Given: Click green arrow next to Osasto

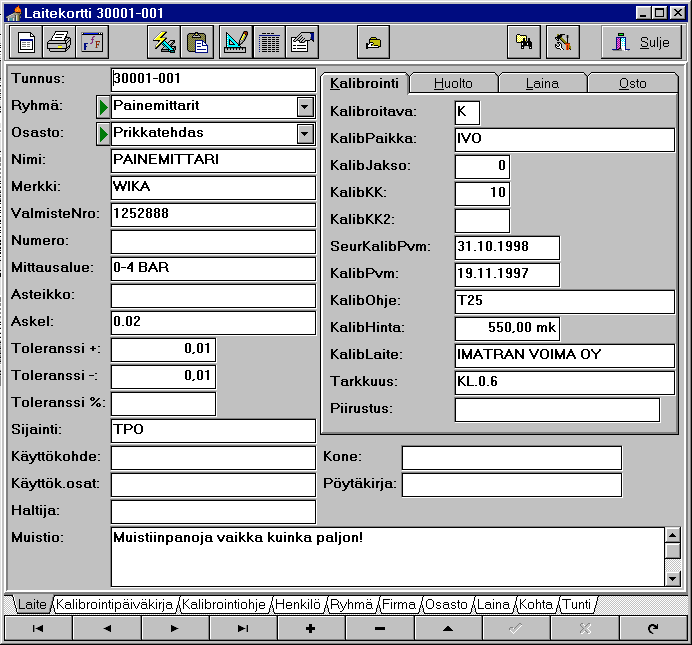Looking at the screenshot, I should click(103, 134).
